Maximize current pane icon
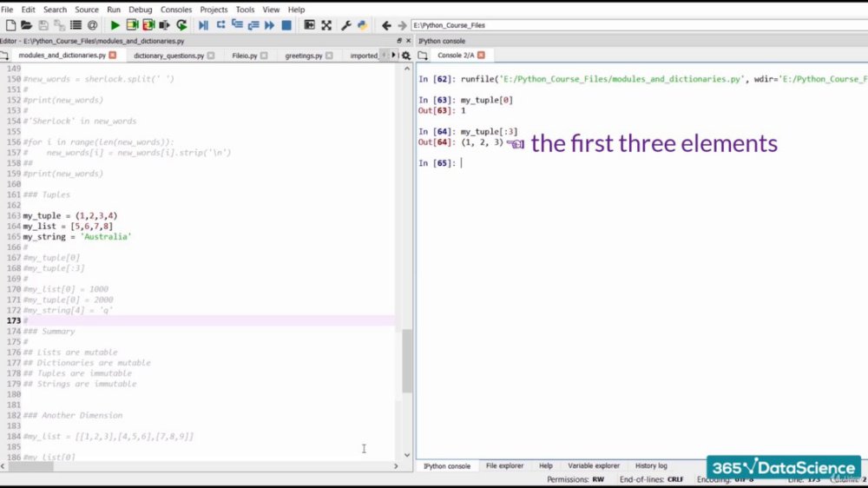Screen dimensions: 868x488 [310, 25]
